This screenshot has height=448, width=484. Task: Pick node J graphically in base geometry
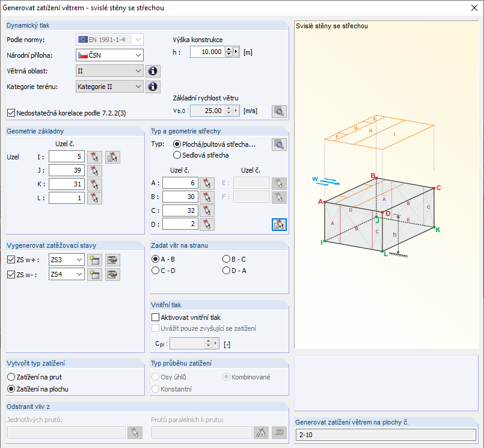[x=94, y=171]
